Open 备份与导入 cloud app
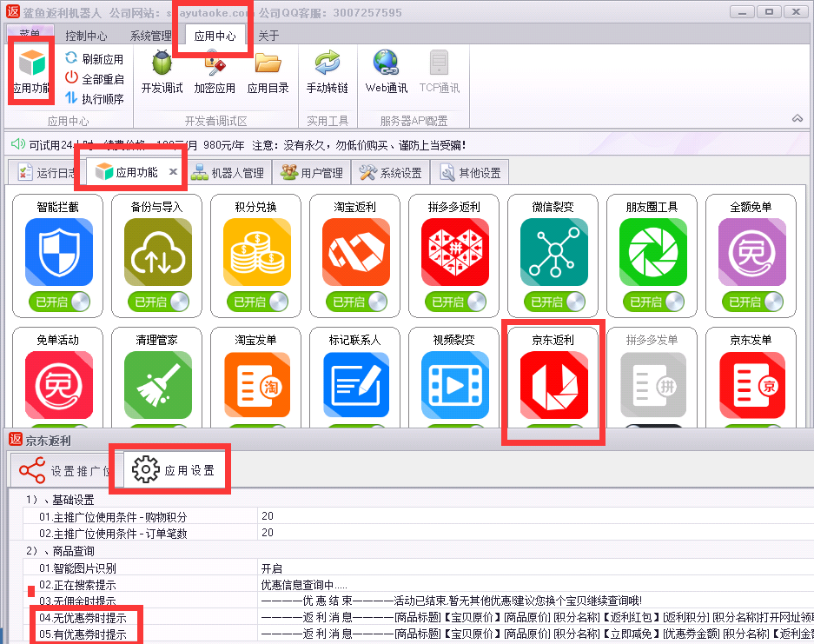The image size is (814, 644). tap(158, 252)
